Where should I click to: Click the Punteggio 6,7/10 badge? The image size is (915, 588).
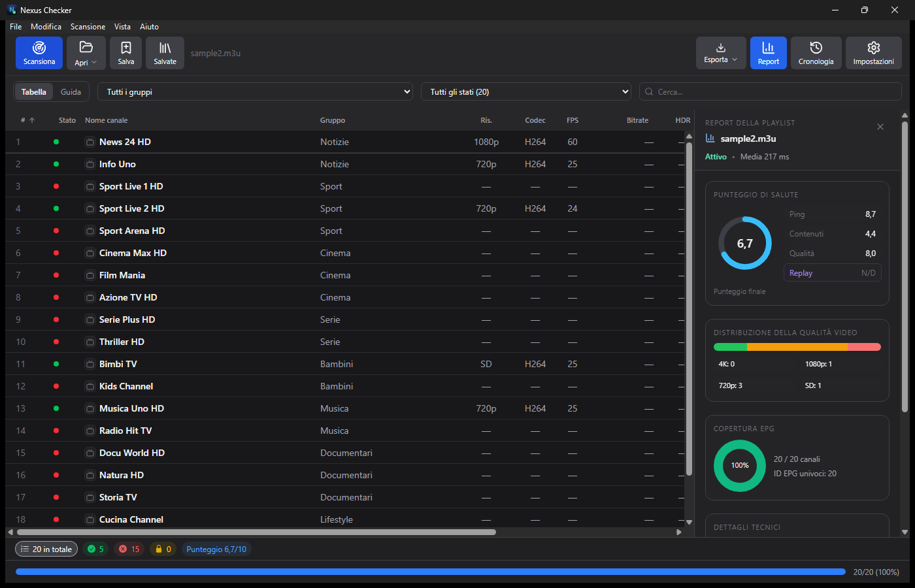(x=216, y=549)
